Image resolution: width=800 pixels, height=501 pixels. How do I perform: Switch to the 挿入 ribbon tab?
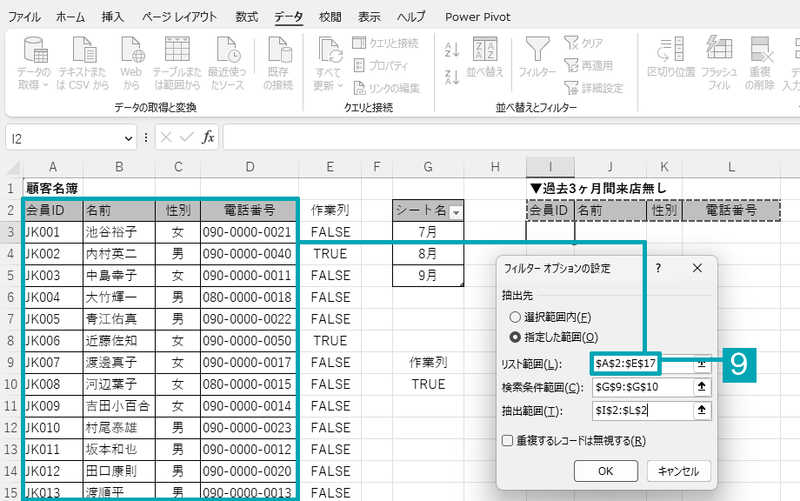pos(113,17)
